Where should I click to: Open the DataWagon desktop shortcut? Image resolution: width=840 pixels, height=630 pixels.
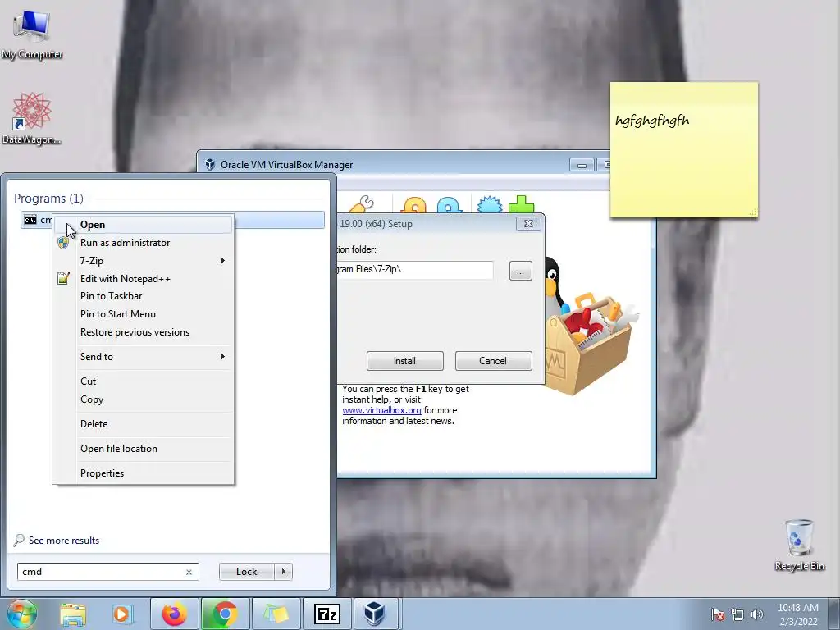tap(31, 118)
